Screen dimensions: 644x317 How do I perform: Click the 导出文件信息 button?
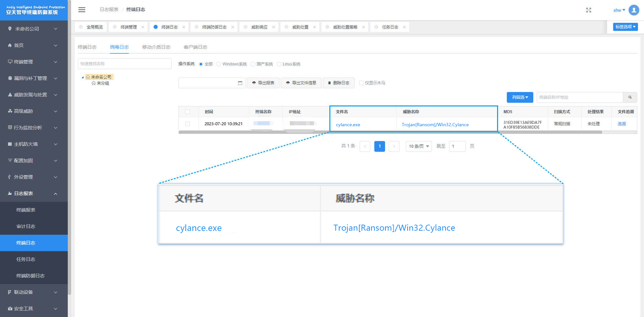[301, 83]
